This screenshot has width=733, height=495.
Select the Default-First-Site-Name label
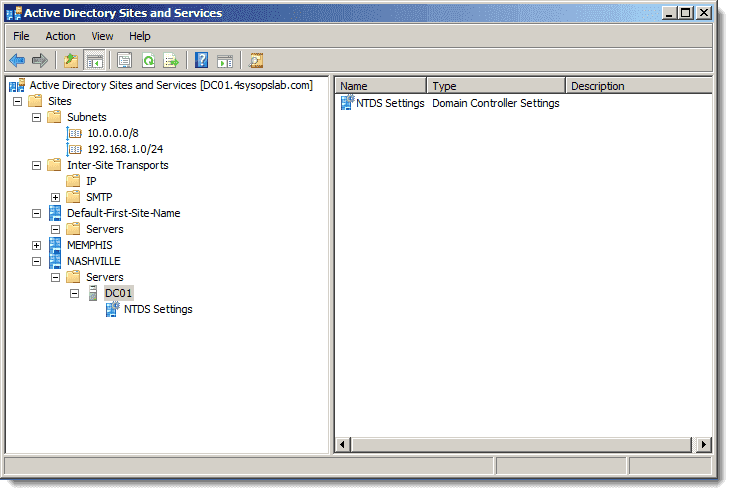pyautogui.click(x=124, y=213)
